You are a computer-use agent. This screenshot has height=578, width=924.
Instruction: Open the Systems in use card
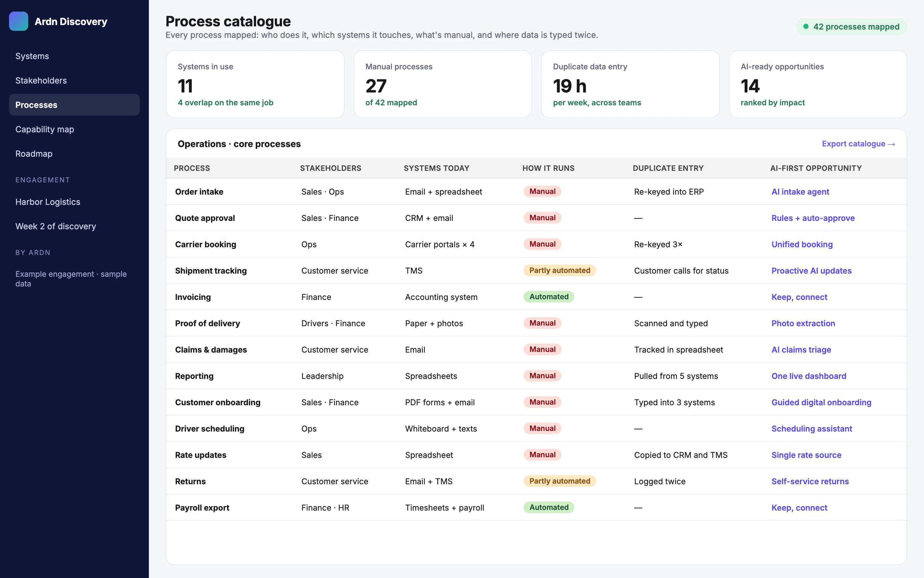tap(255, 84)
